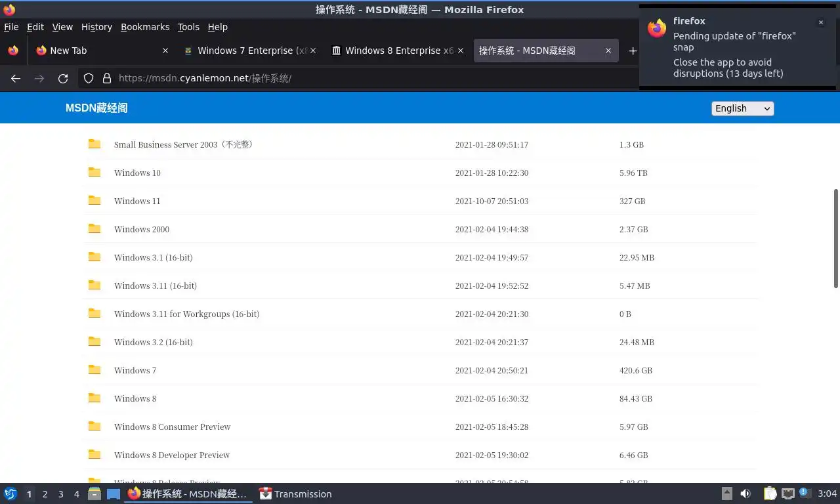
Task: Open the volume control tray icon
Action: pos(745,493)
